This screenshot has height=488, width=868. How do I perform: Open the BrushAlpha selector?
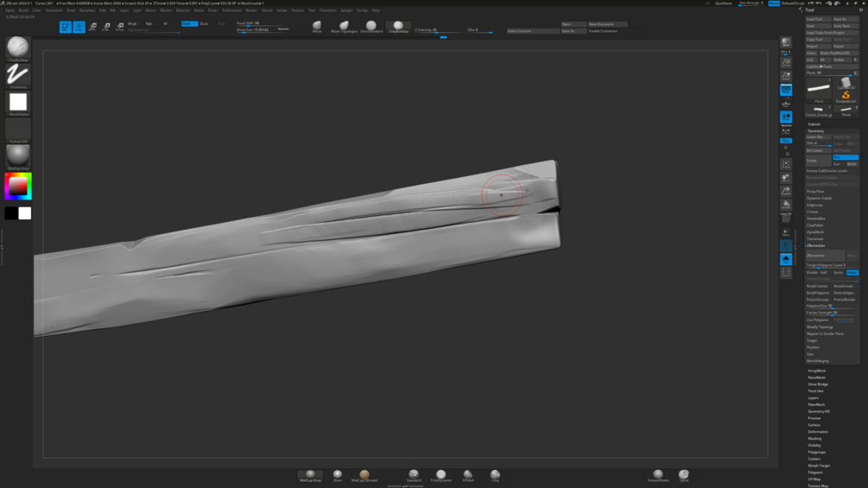coord(18,103)
